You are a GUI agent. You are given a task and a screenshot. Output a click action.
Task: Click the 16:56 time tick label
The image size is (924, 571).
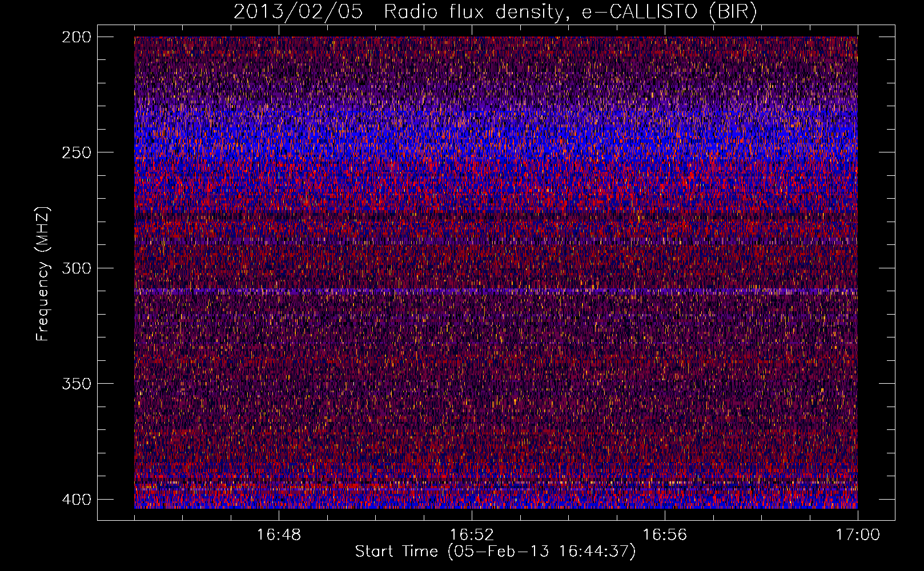point(665,535)
